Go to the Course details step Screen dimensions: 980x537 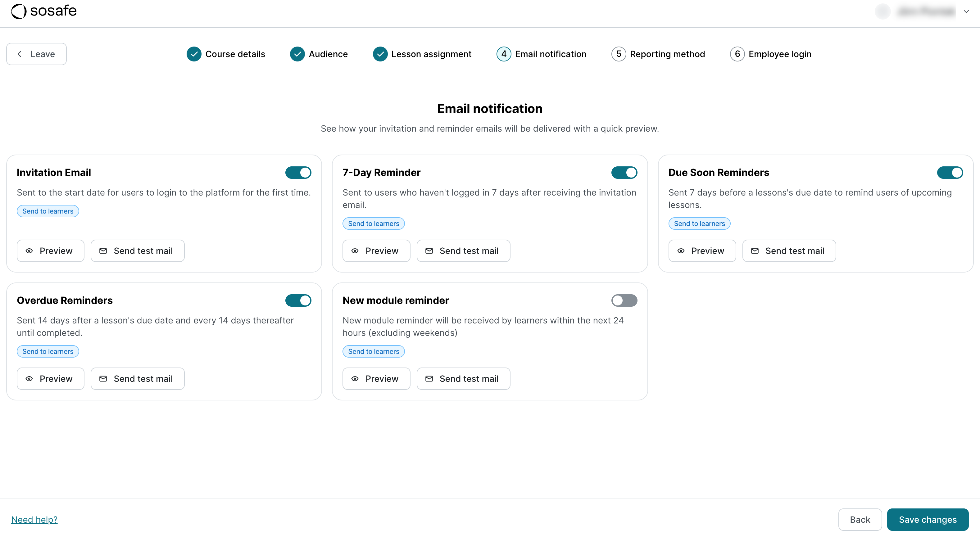[x=226, y=54]
